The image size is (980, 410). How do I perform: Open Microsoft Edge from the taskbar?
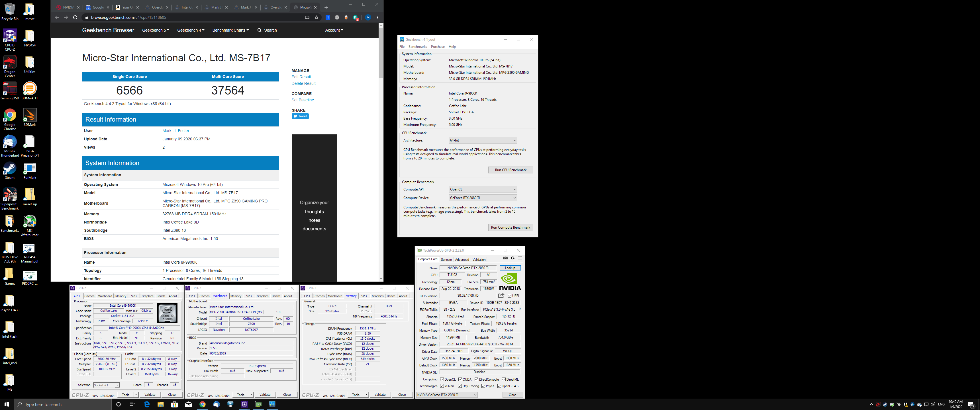tap(146, 404)
